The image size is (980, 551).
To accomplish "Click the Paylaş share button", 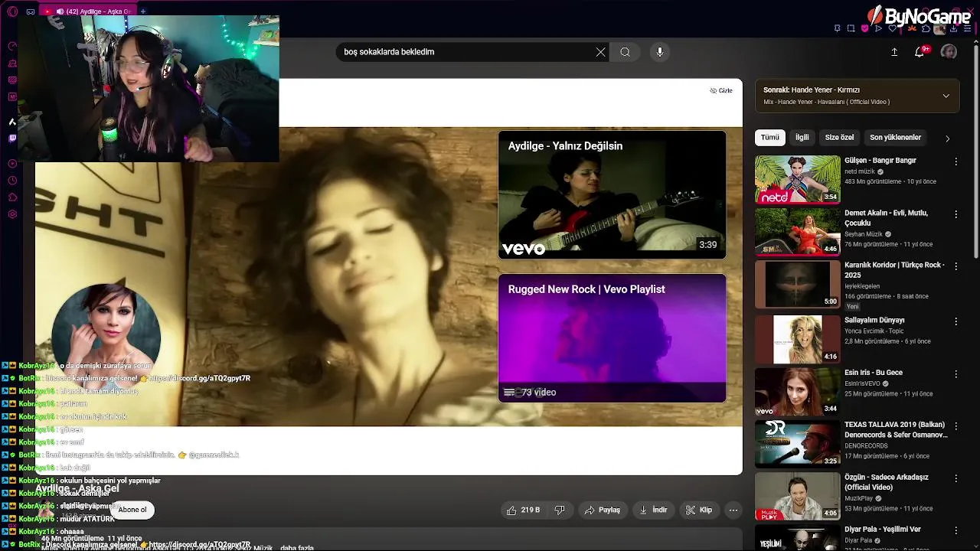I will click(602, 510).
